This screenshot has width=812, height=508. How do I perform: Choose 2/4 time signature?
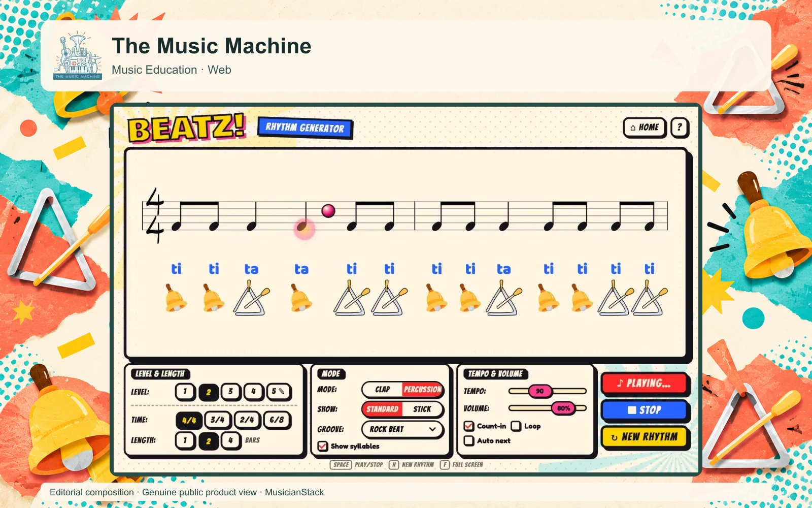(247, 420)
